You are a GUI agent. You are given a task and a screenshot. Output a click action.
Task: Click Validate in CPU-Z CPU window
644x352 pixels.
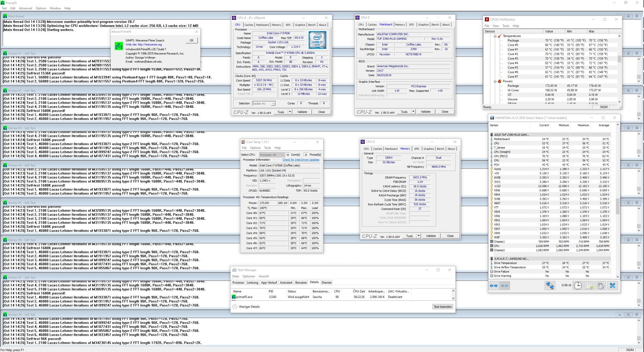pos(302,112)
